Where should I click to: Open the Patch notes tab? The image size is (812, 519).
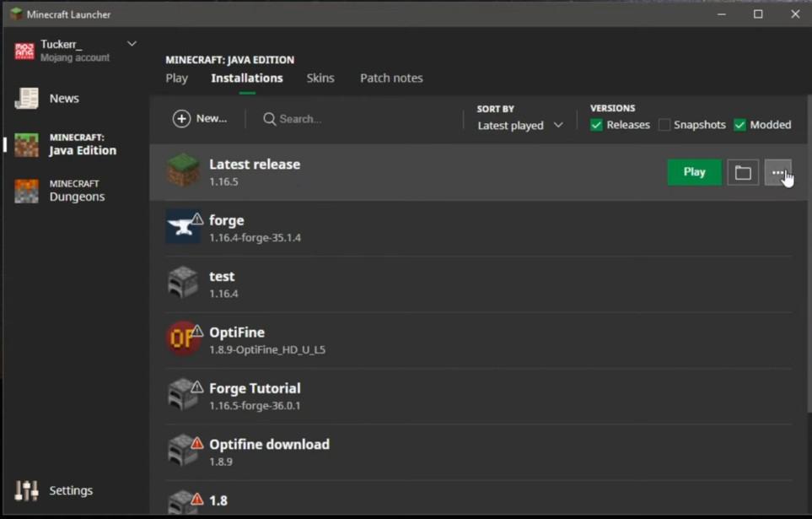pyautogui.click(x=391, y=78)
